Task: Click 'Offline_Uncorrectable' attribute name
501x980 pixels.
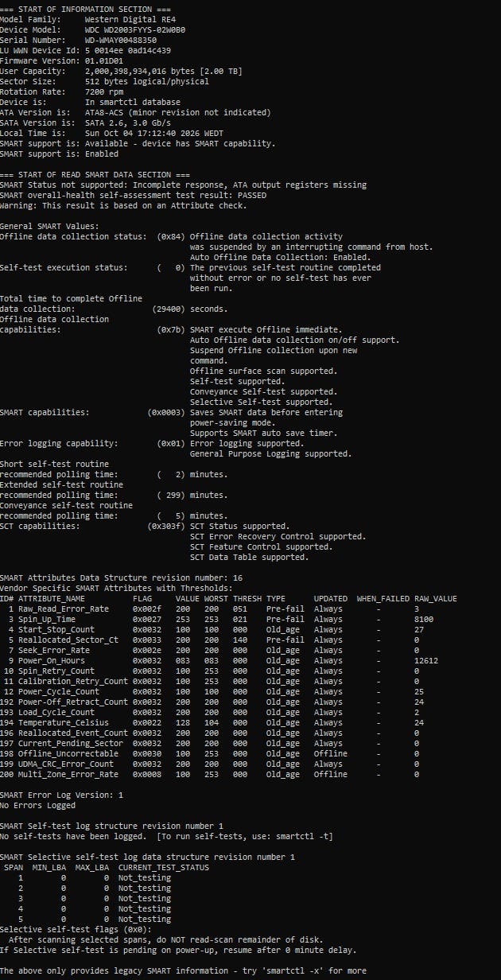Action: coord(68,753)
